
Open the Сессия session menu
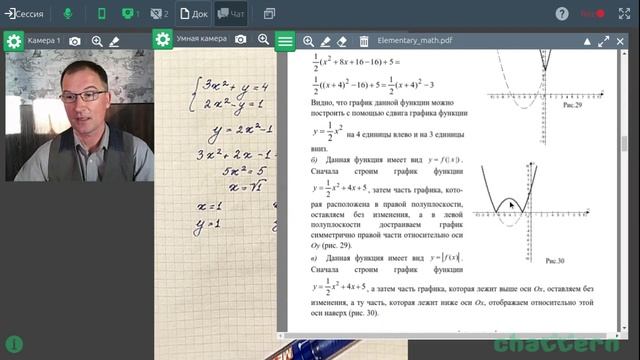pos(24,14)
